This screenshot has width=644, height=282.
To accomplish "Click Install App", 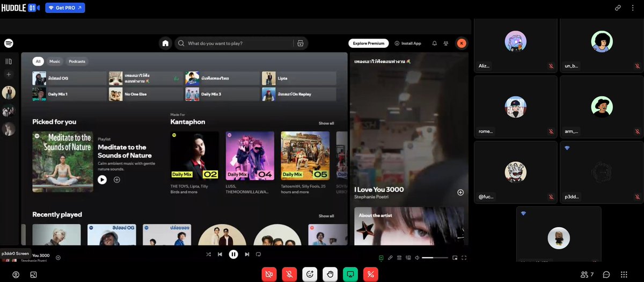I will click(x=408, y=44).
